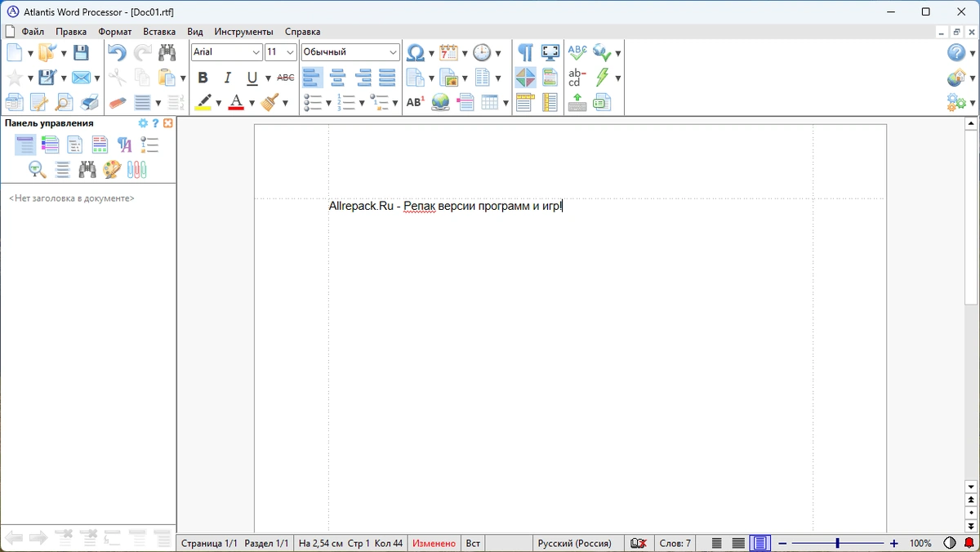The height and width of the screenshot is (552, 980).
Task: Close the Панель управления panel
Action: (x=168, y=123)
